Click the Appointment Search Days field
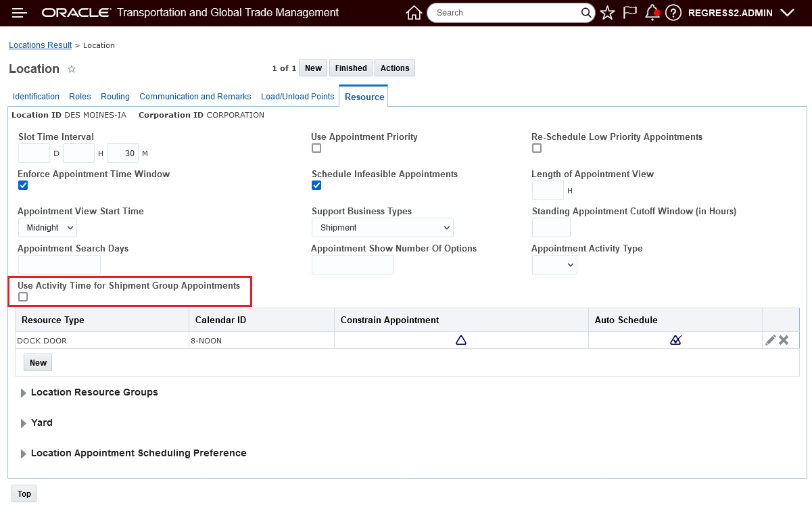Viewport: 812px width, 507px height. 59,265
